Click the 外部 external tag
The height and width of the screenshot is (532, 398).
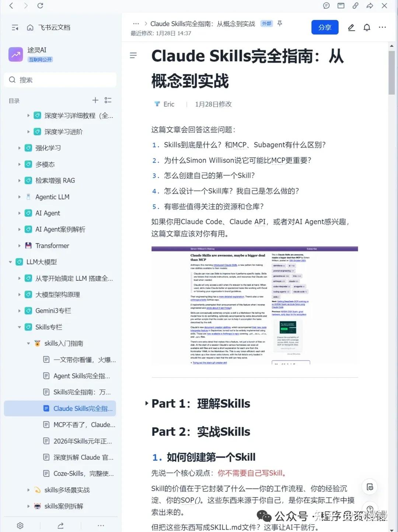pos(266,24)
